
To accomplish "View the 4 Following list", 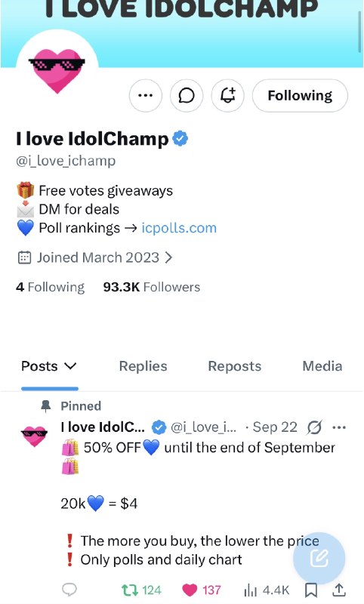I will click(50, 287).
